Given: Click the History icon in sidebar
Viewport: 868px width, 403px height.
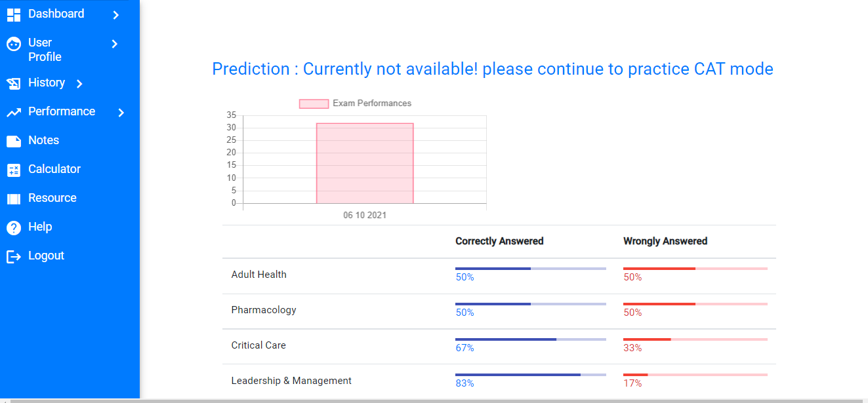Looking at the screenshot, I should point(14,83).
